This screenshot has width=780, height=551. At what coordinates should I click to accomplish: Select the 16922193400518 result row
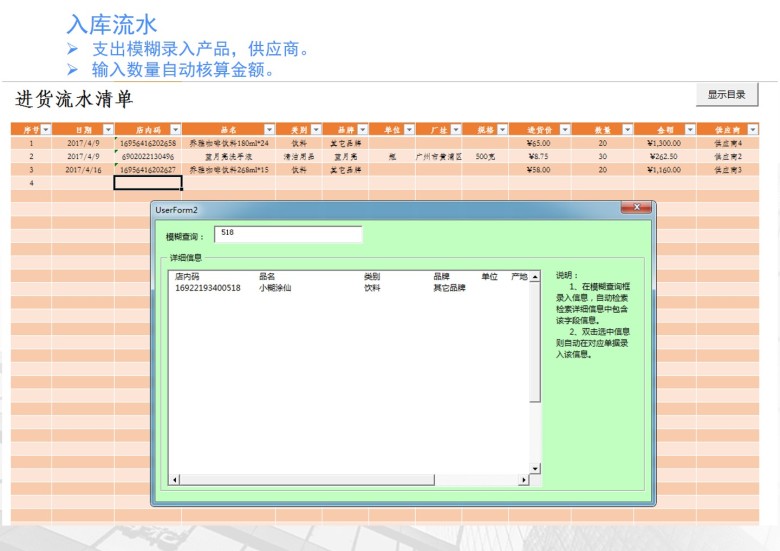point(350,288)
